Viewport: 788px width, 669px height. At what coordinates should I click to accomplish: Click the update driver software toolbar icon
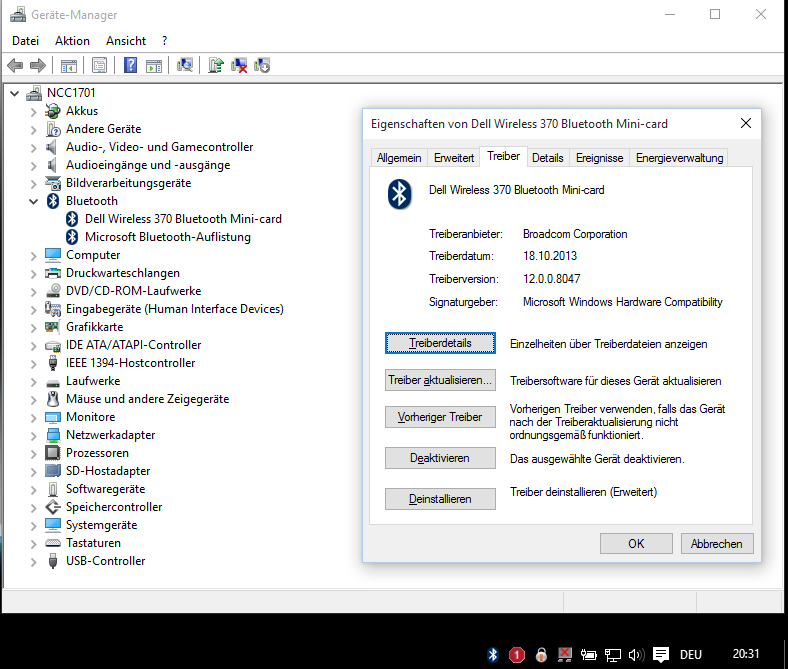tap(215, 66)
